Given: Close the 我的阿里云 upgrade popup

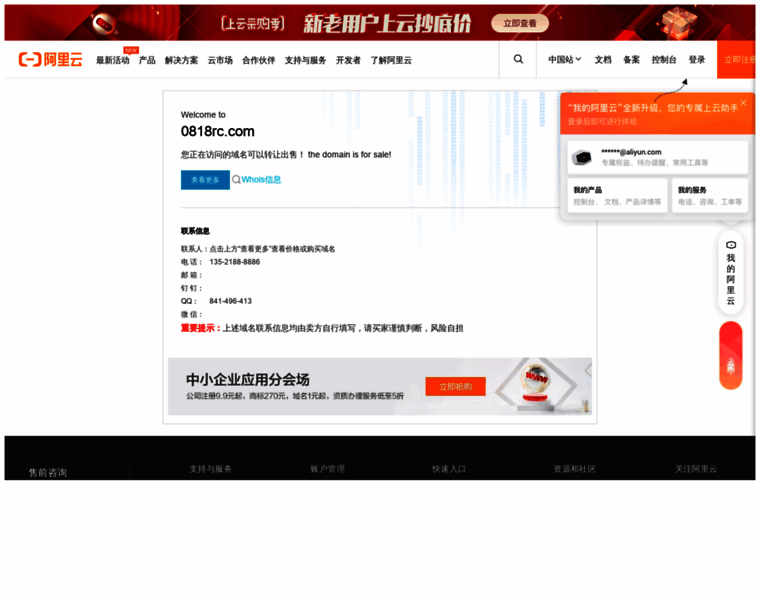Looking at the screenshot, I should 744,103.
